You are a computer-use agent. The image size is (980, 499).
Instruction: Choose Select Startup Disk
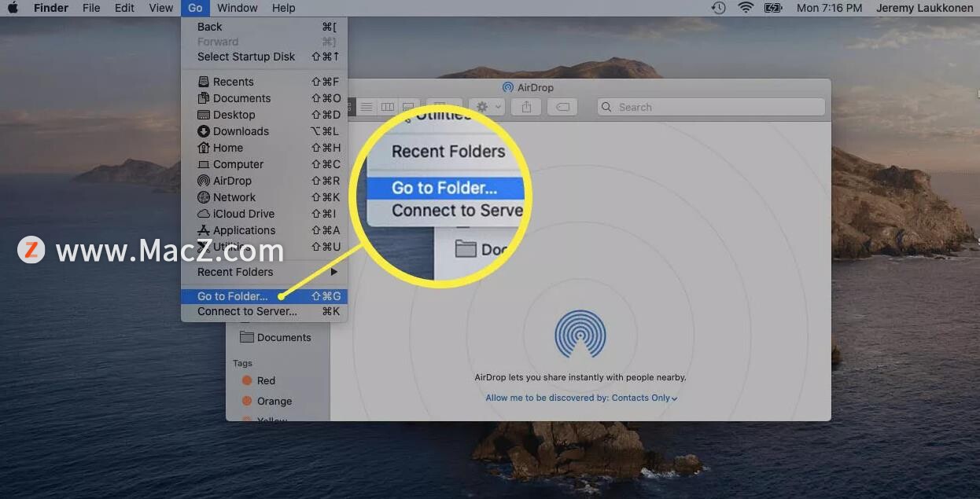(x=264, y=57)
